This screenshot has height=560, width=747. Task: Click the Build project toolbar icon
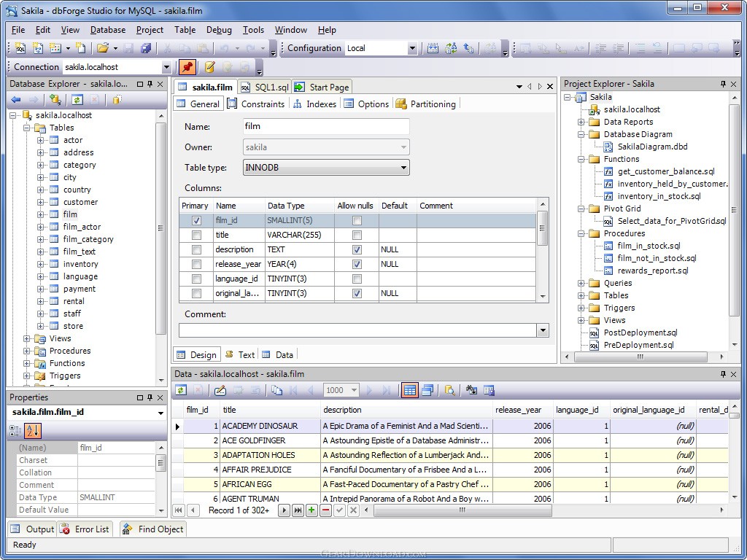pos(433,48)
